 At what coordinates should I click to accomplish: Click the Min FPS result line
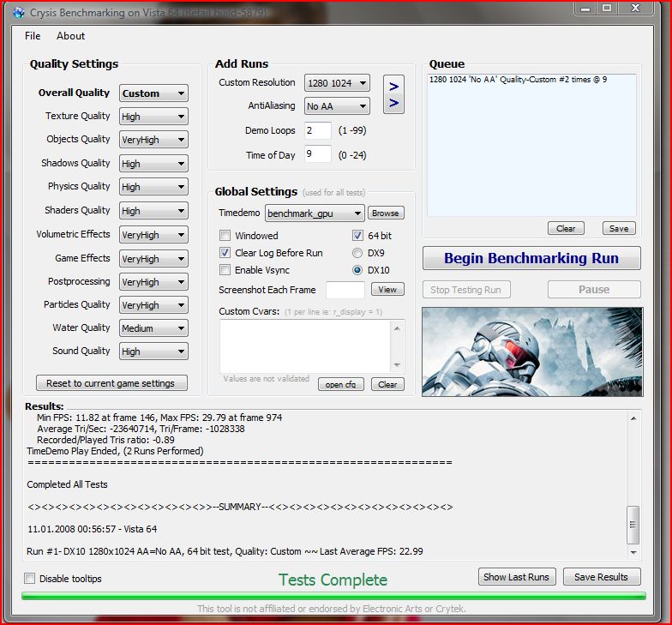coord(159,418)
